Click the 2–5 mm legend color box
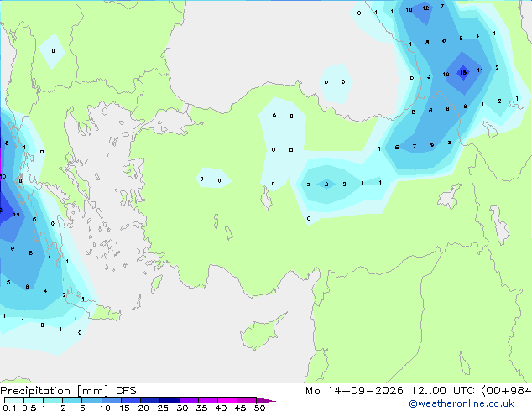Viewport: 532px width, 411px height. point(72,400)
